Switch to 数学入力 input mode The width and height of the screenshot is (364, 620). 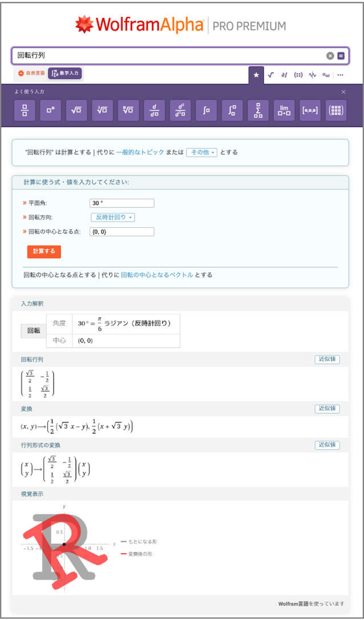65,74
